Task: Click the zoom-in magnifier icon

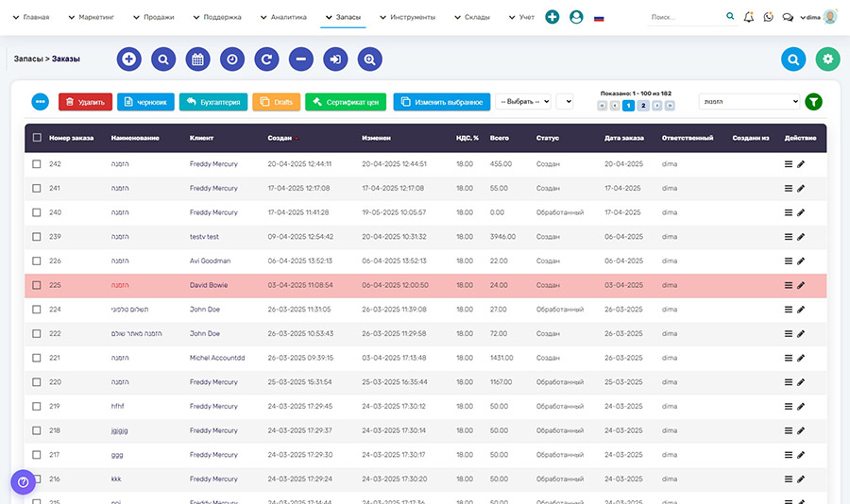Action: pos(370,59)
